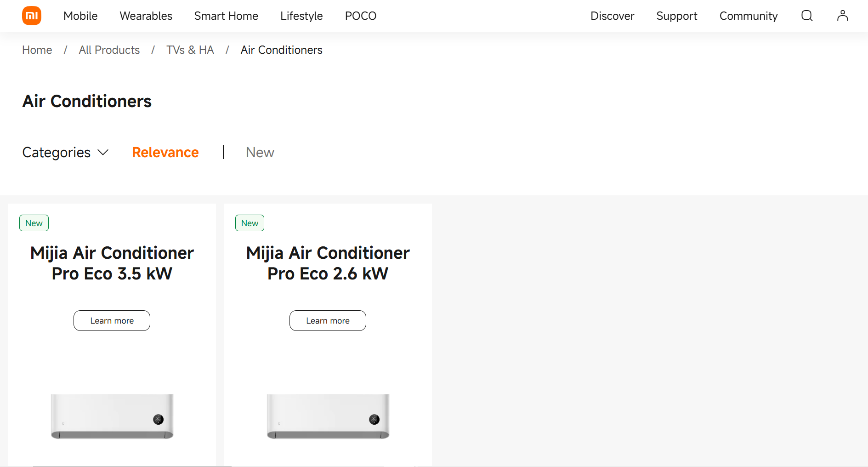Sort products by Relevance
The width and height of the screenshot is (868, 467).
tap(165, 153)
